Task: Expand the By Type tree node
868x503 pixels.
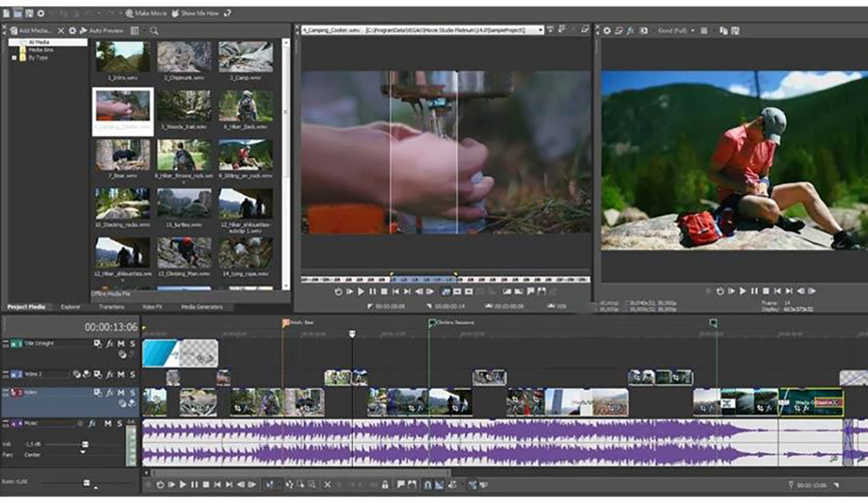Action: (14, 58)
